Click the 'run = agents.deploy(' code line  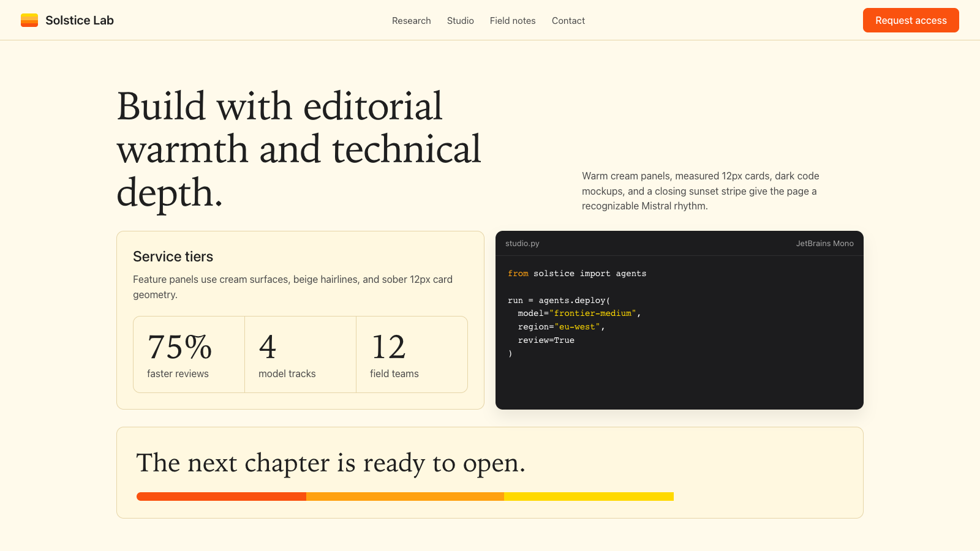(559, 301)
